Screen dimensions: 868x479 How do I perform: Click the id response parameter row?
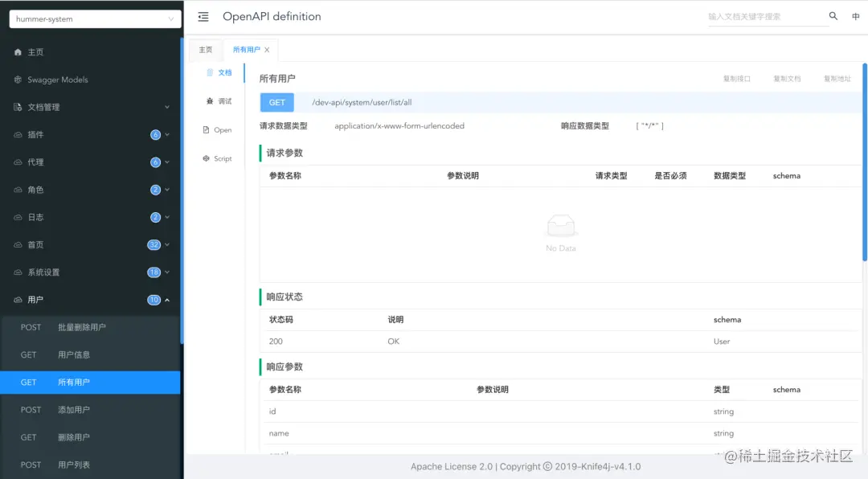tap(559, 411)
